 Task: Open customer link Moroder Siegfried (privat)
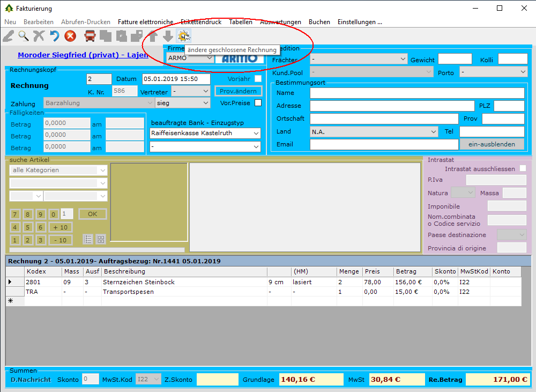click(x=83, y=55)
